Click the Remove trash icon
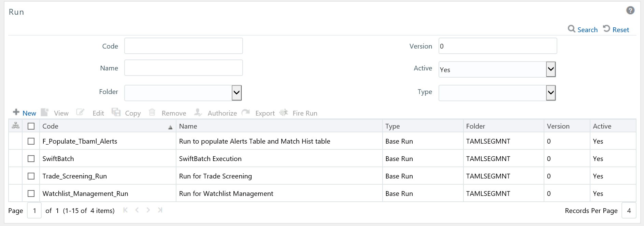 (152, 112)
